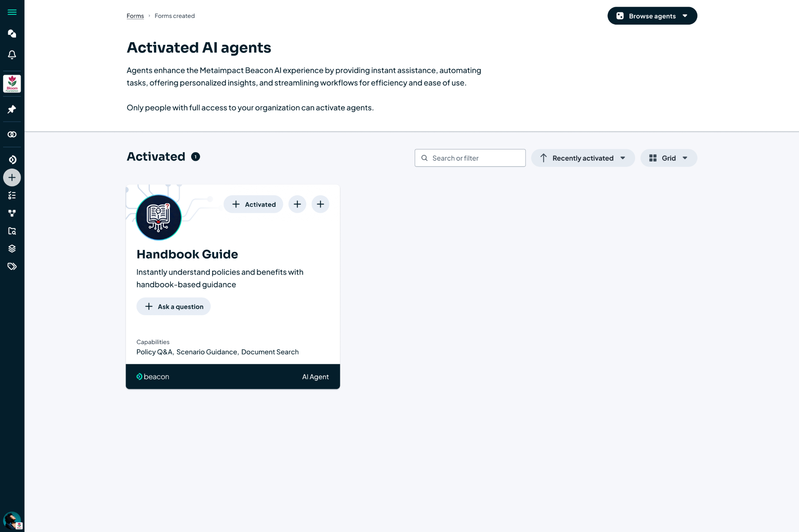Click the beacon logo in card footer
The width and height of the screenshot is (799, 532).
[153, 377]
